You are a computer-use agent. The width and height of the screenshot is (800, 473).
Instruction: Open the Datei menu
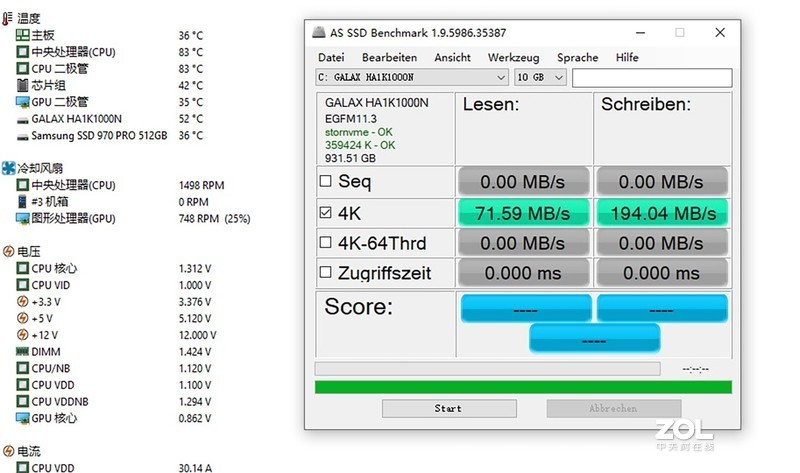point(331,58)
